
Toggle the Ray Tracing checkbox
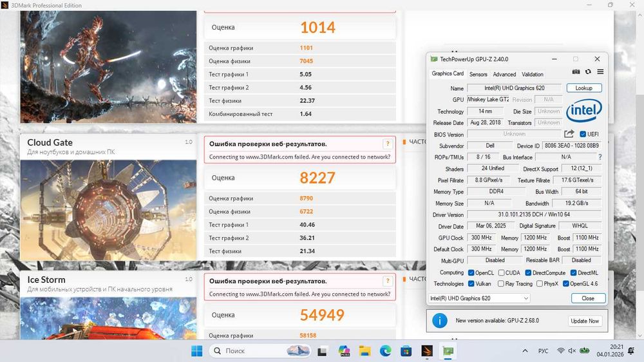pyautogui.click(x=500, y=283)
